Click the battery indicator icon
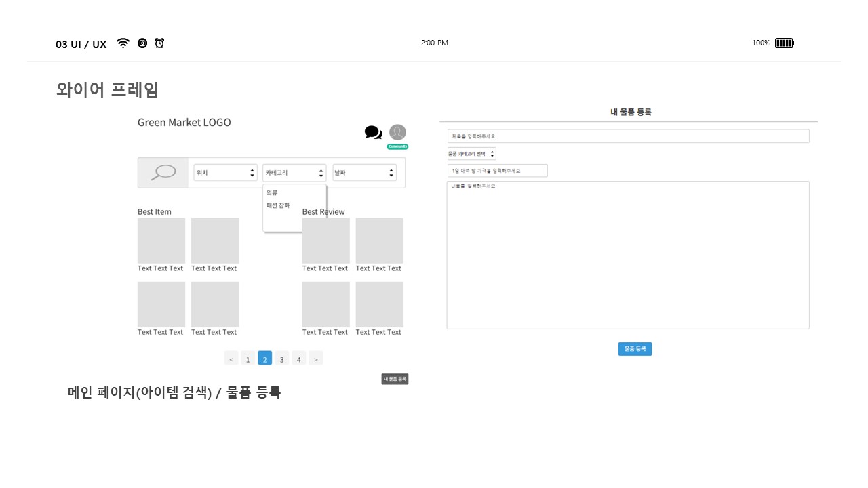The height and width of the screenshot is (488, 868). coord(784,43)
